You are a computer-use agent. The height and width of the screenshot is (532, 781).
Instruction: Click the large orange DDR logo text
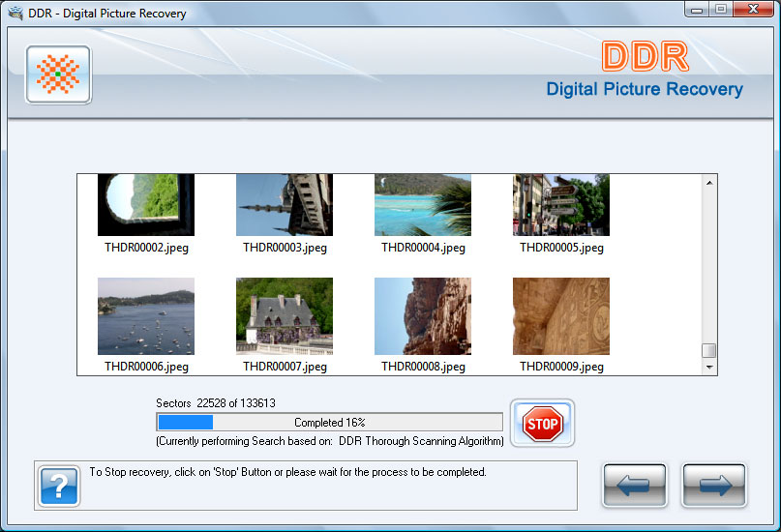pyautogui.click(x=646, y=56)
